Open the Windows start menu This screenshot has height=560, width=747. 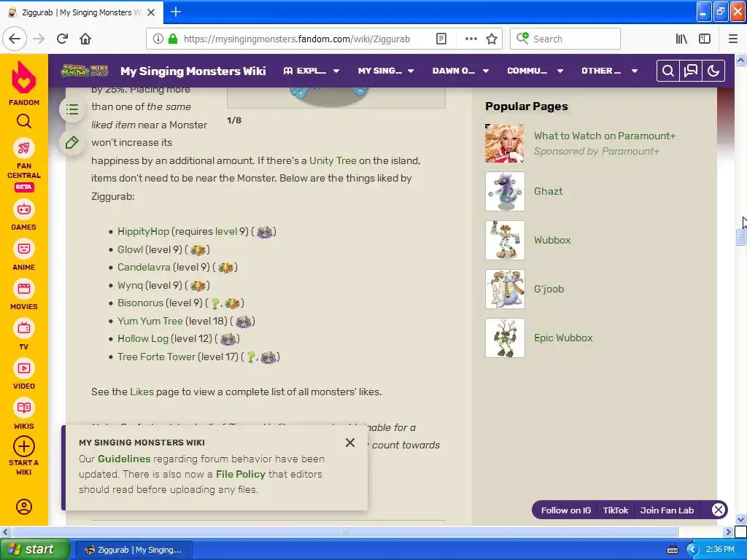point(35,550)
